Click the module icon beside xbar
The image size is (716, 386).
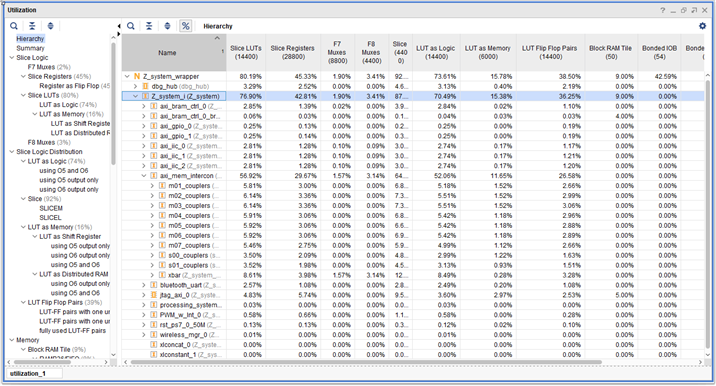pos(162,275)
